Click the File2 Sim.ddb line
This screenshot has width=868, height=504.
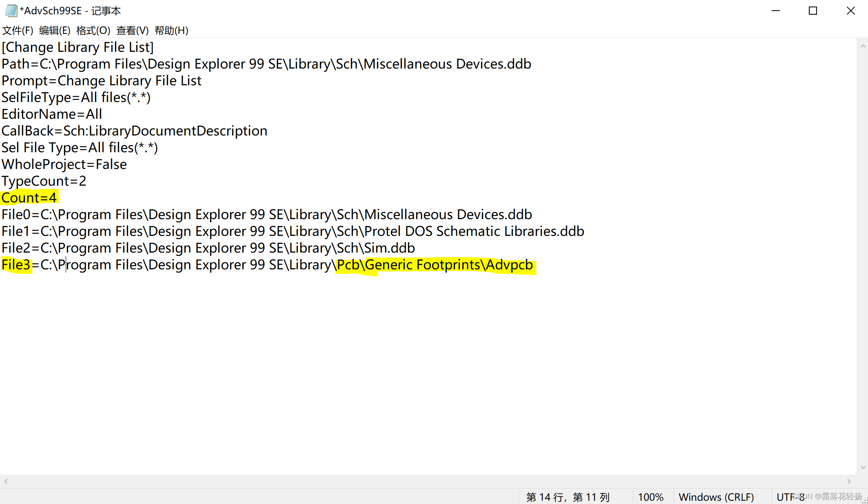(208, 248)
